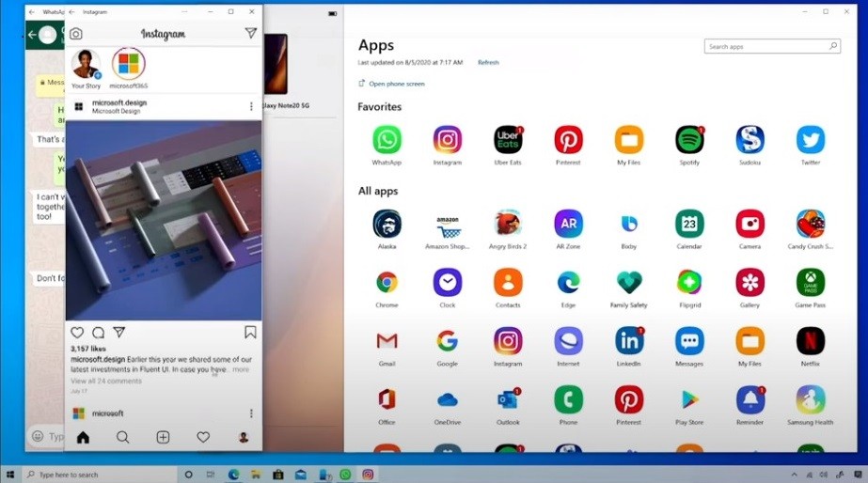
Task: Open Pinterest in Favorites row
Action: [569, 140]
